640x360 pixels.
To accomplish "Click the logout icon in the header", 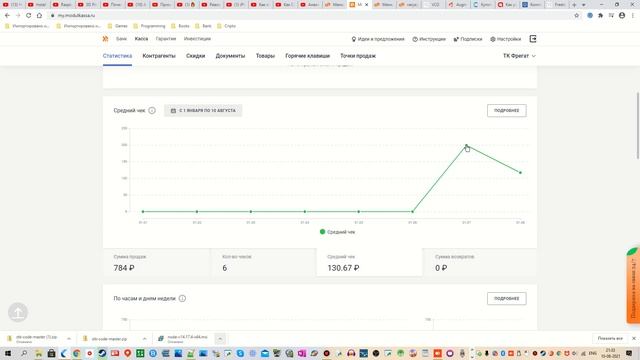I will tap(533, 39).
